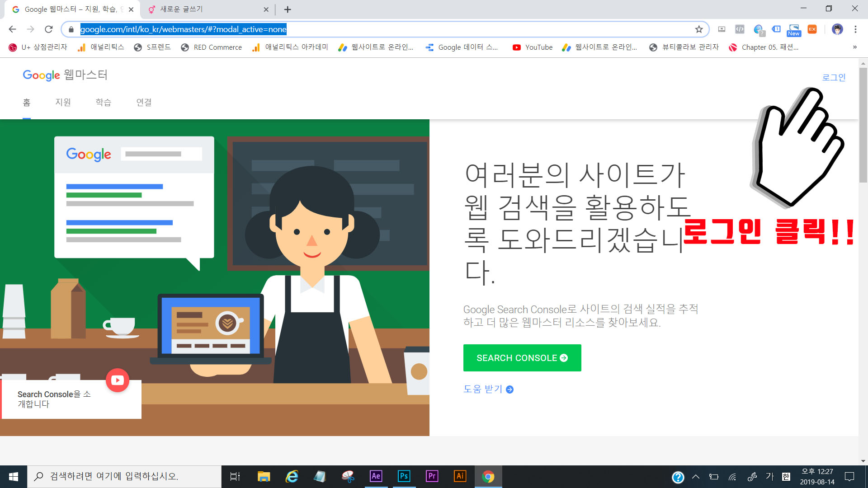
Task: Select the 홈 navigation tab
Action: pyautogui.click(x=27, y=103)
